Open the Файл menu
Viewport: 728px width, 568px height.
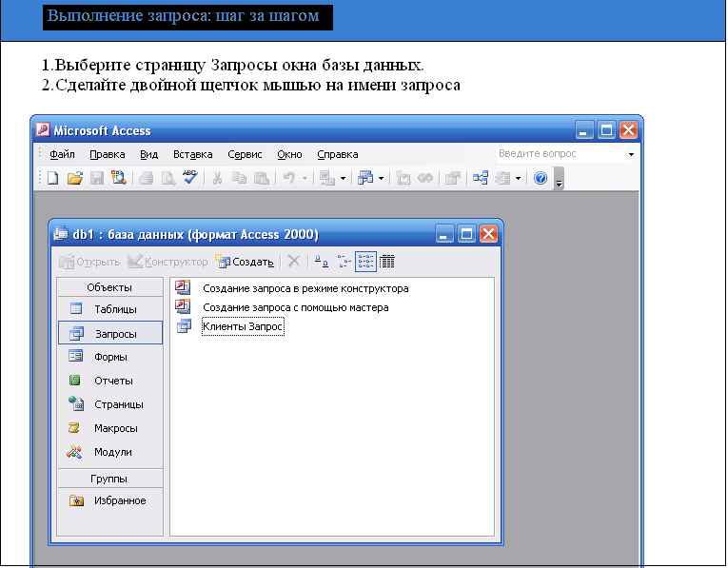point(62,154)
